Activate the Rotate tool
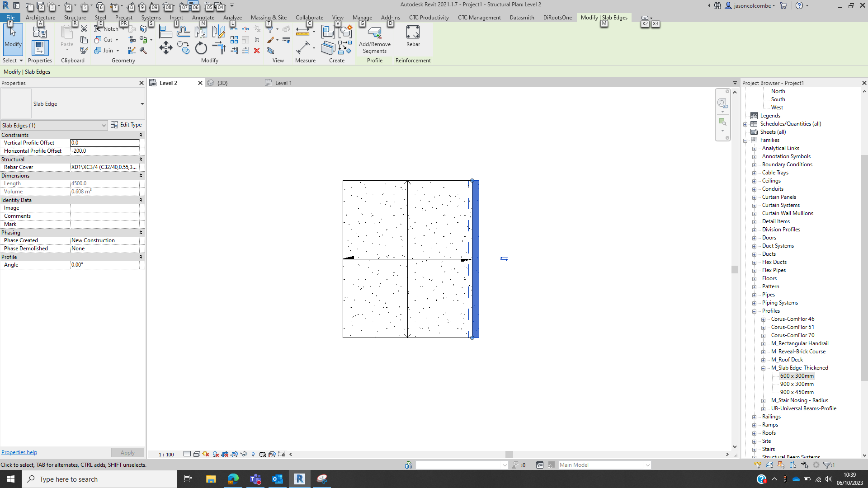 point(201,47)
